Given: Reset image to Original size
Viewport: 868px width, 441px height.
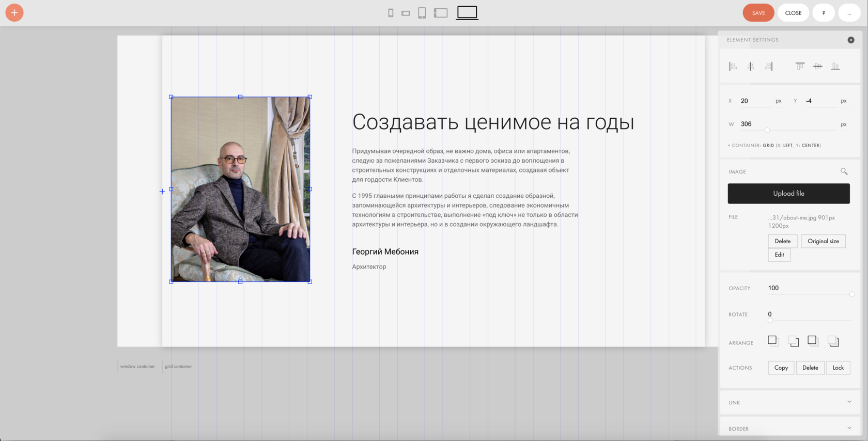Looking at the screenshot, I should 823,241.
